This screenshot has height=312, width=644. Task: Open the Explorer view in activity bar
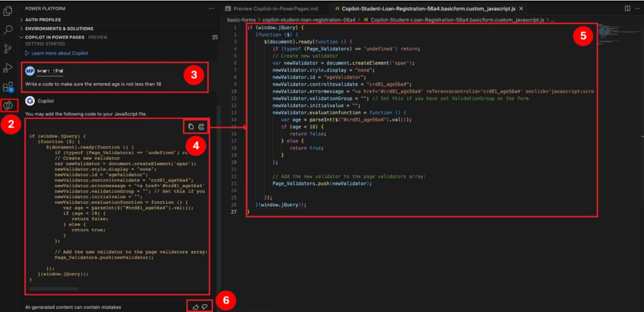pyautogui.click(x=8, y=11)
